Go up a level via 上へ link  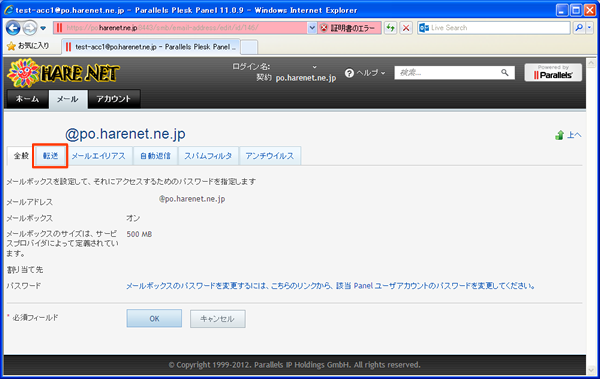(x=569, y=135)
